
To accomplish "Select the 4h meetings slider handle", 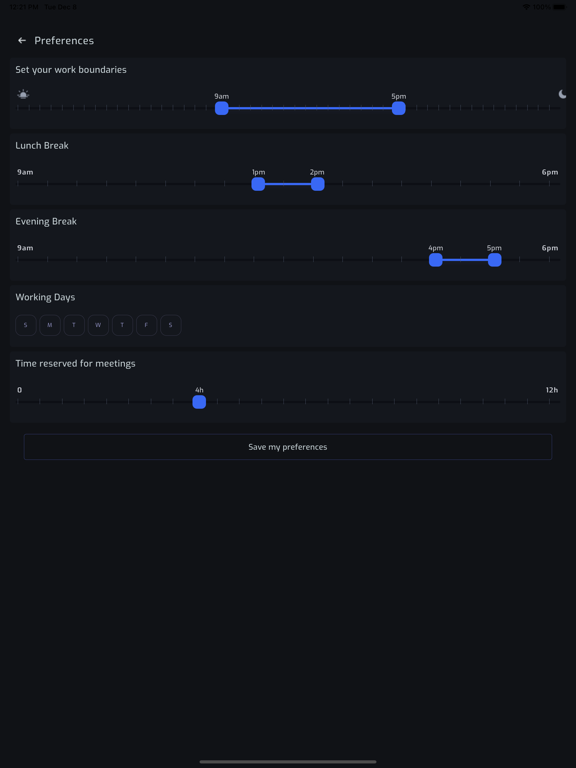I will tap(199, 402).
